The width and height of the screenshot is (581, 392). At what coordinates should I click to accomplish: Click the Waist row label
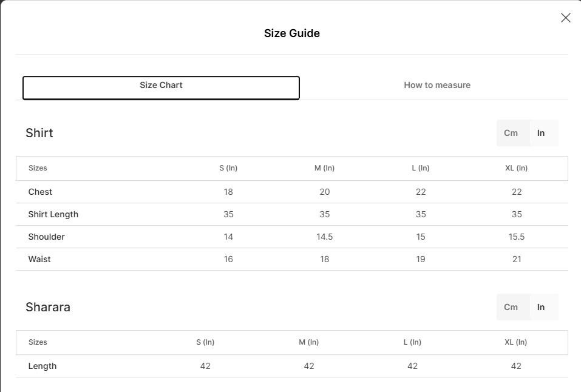39,259
